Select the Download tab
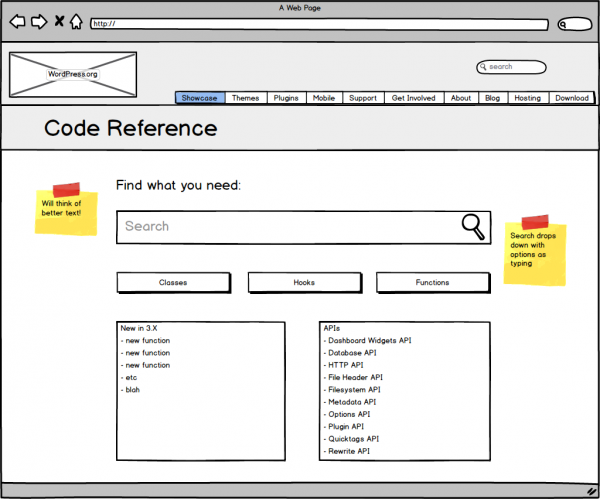The image size is (600, 499). tap(571, 98)
